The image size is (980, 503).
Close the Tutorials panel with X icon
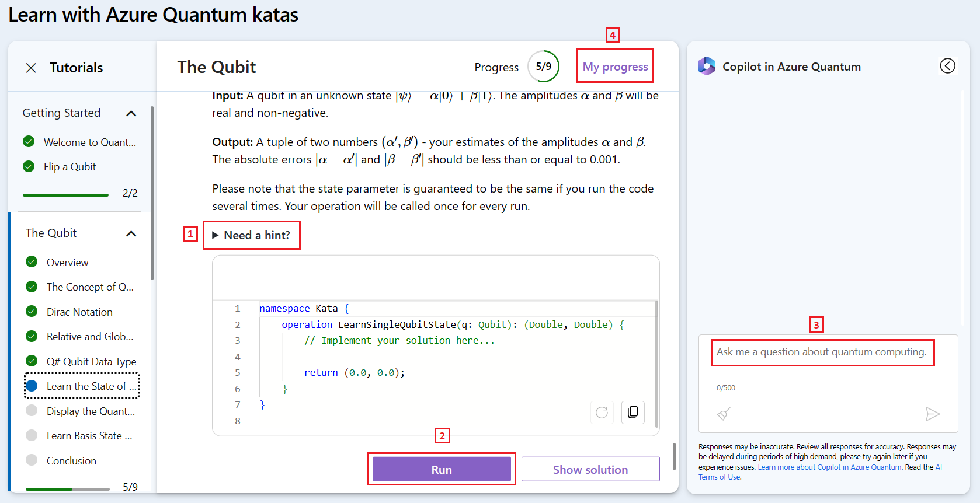[31, 68]
